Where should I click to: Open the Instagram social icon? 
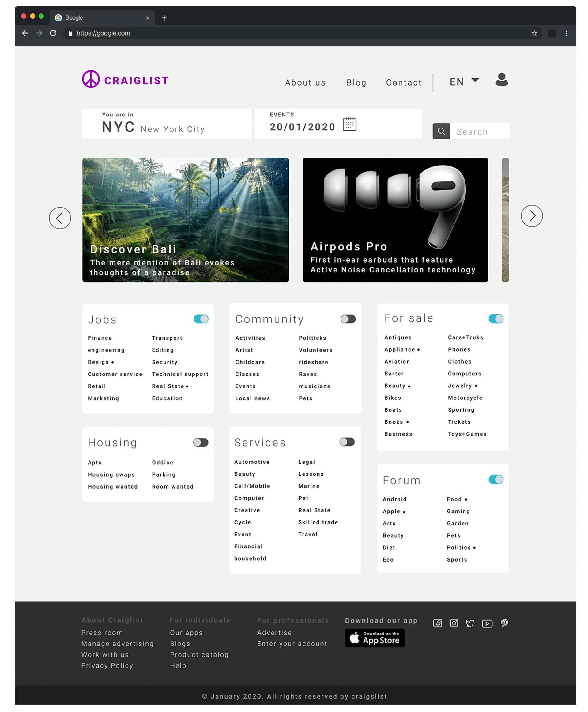click(454, 623)
